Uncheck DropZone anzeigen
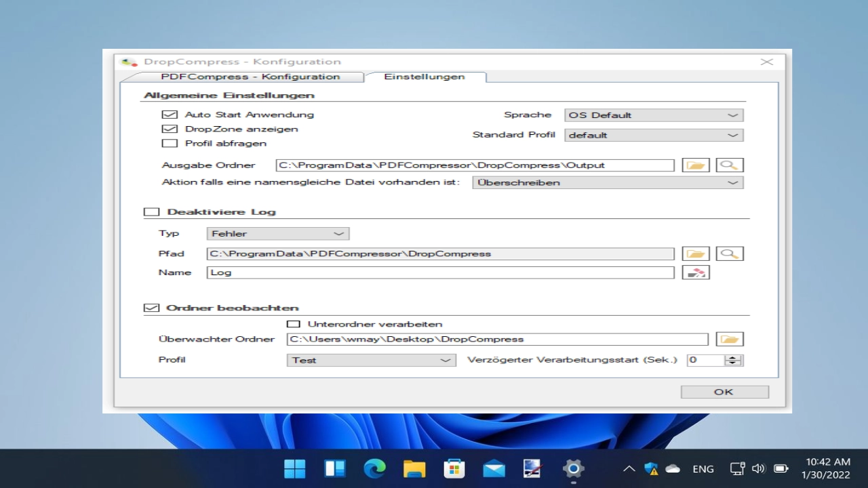This screenshot has width=868, height=488. 170,129
